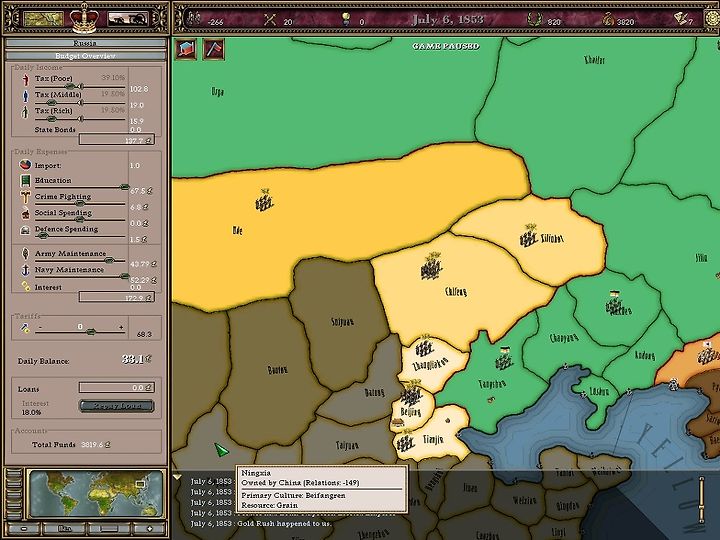Adjust the Social Spending slider
The width and height of the screenshot is (720, 540).
pos(80,219)
